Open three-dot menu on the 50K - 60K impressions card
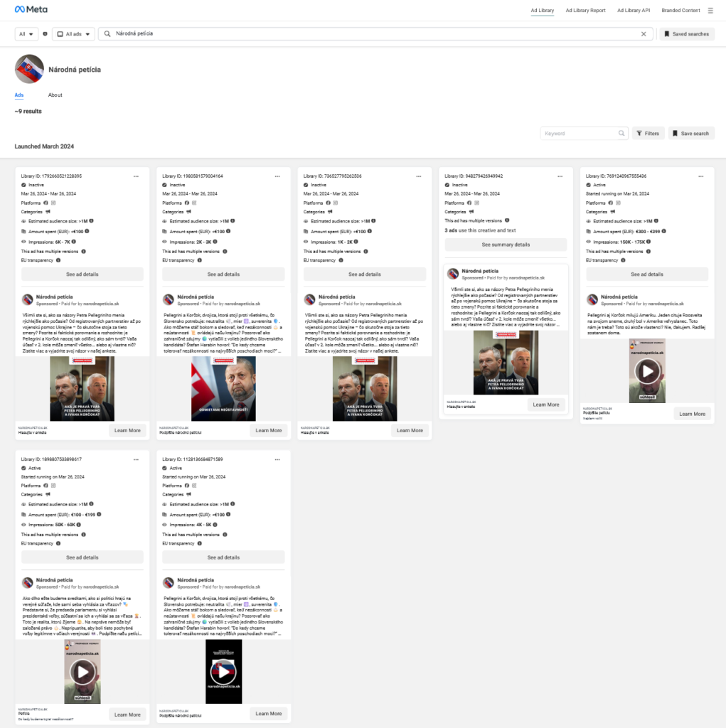726x728 pixels. [136, 460]
